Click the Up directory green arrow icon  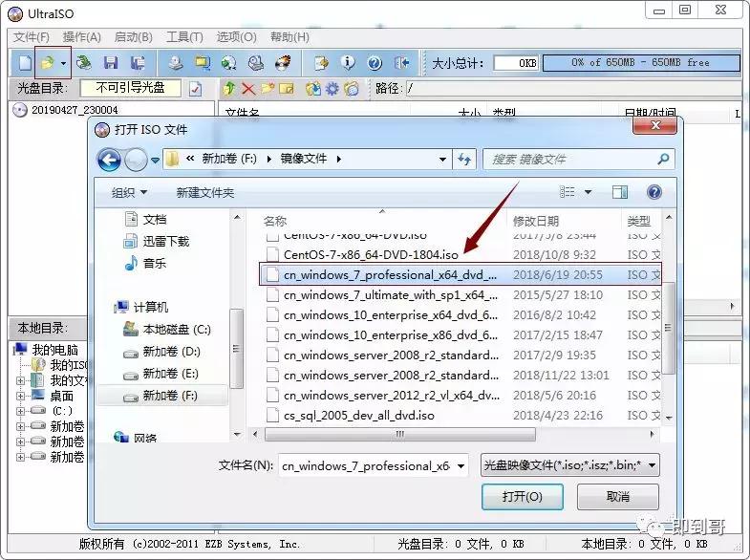point(229,89)
